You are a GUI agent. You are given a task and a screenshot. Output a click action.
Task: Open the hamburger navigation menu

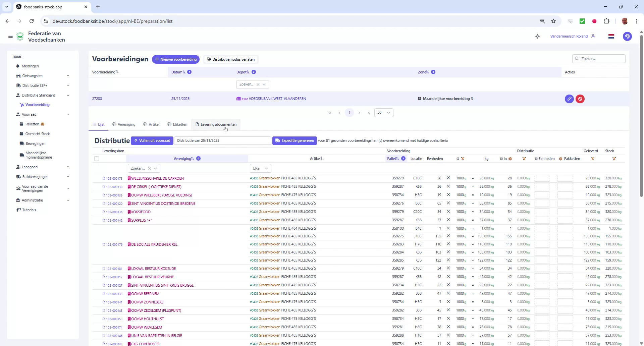[10, 36]
